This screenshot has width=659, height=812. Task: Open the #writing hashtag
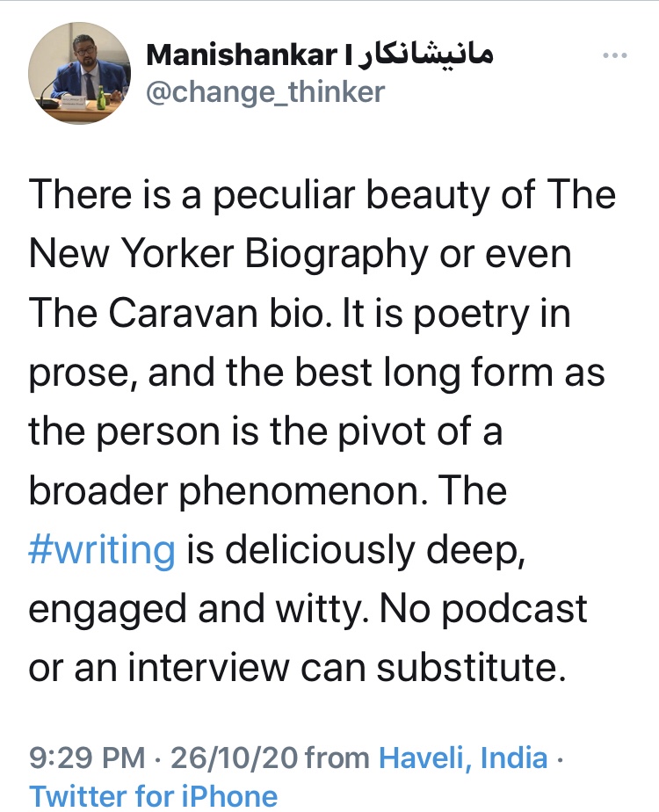point(102,551)
